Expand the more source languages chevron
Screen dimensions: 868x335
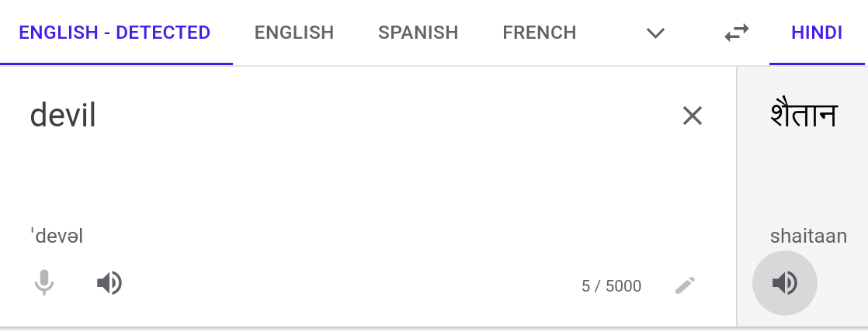pyautogui.click(x=656, y=33)
